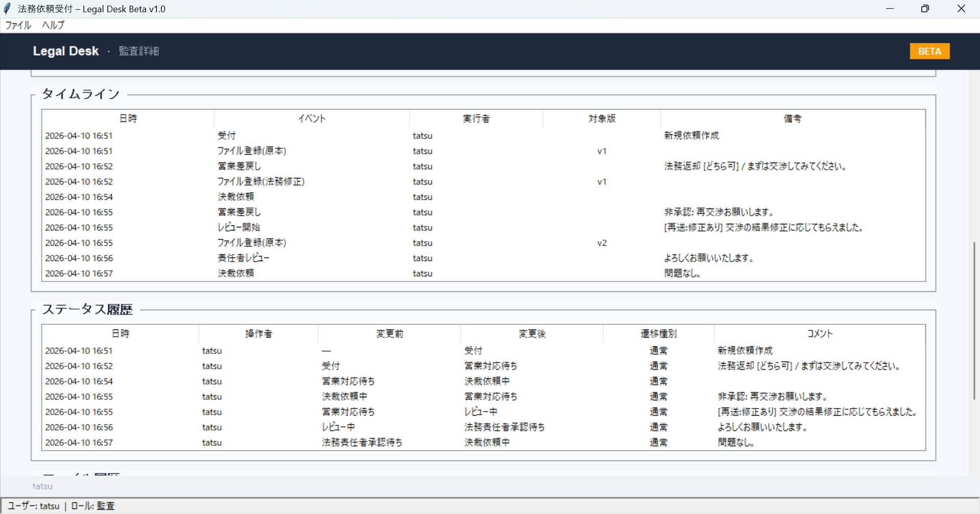Click the feather app icon in title bar
980x514 pixels.
[x=8, y=9]
